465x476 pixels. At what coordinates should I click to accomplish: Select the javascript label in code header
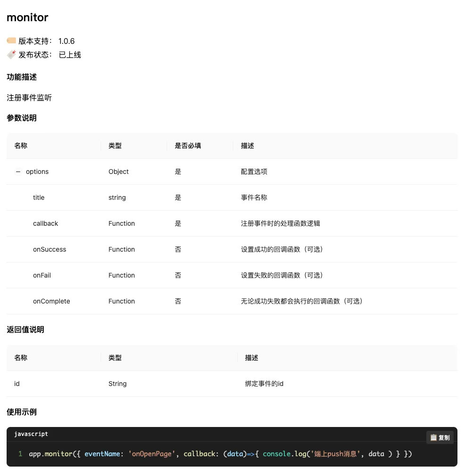[31, 434]
